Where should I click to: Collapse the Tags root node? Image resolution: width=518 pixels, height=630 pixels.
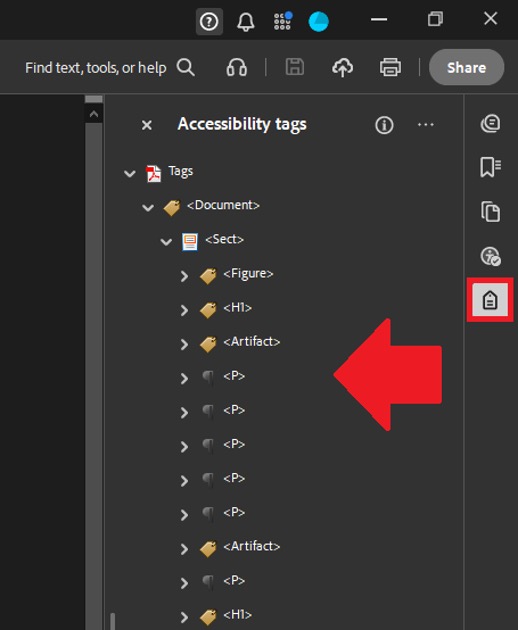[129, 174]
